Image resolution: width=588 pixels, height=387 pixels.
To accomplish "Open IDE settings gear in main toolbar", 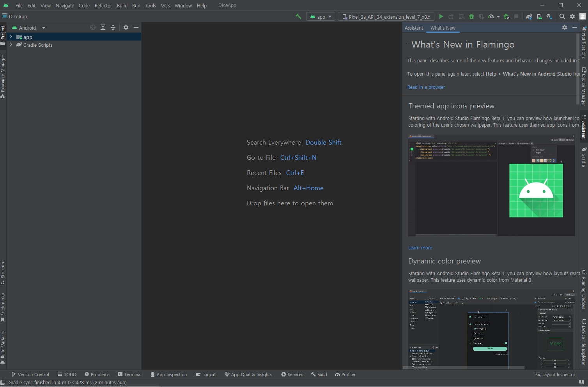I will 572,16.
